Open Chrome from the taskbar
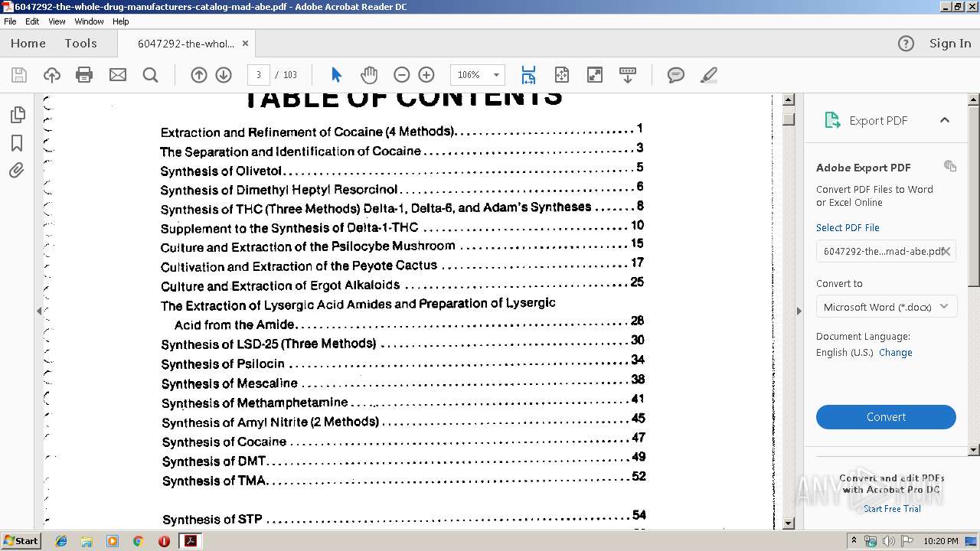 (x=138, y=541)
